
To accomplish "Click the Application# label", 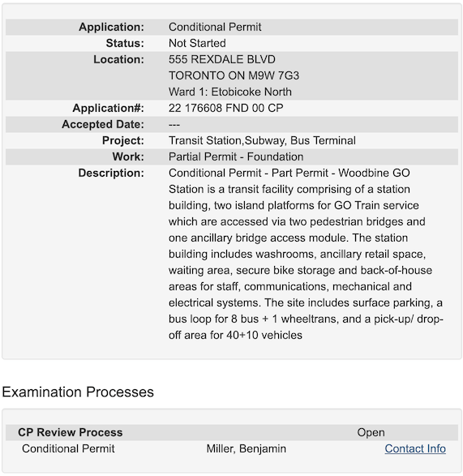I will tap(109, 108).
